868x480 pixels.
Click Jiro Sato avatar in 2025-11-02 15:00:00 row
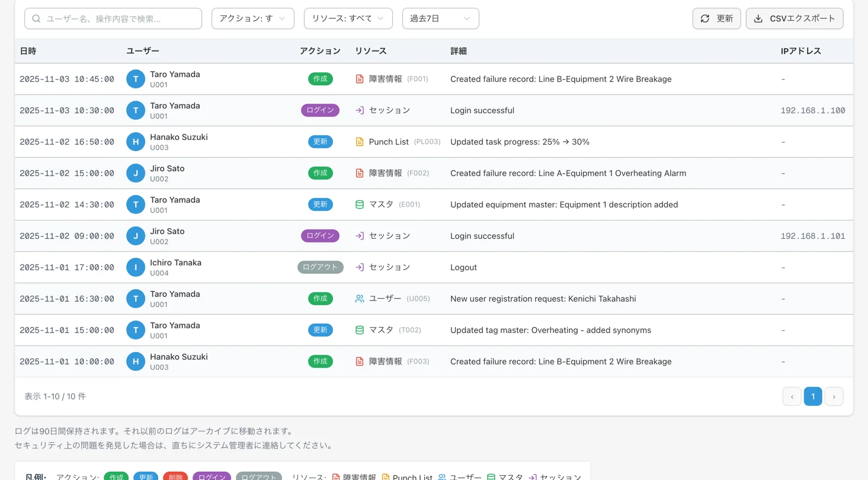point(136,173)
